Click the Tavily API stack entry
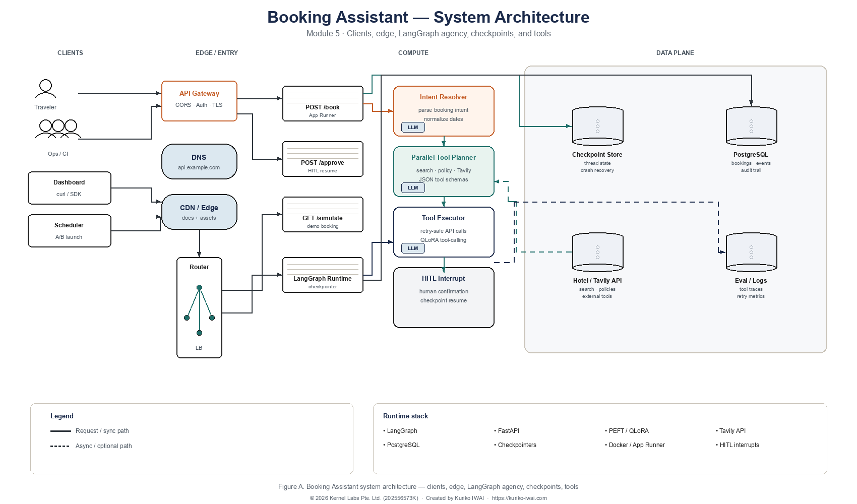Screen dimensions: 857x504 (730, 431)
